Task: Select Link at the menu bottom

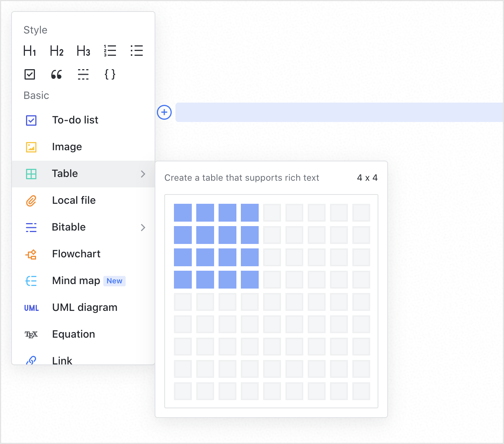Action: 62,359
